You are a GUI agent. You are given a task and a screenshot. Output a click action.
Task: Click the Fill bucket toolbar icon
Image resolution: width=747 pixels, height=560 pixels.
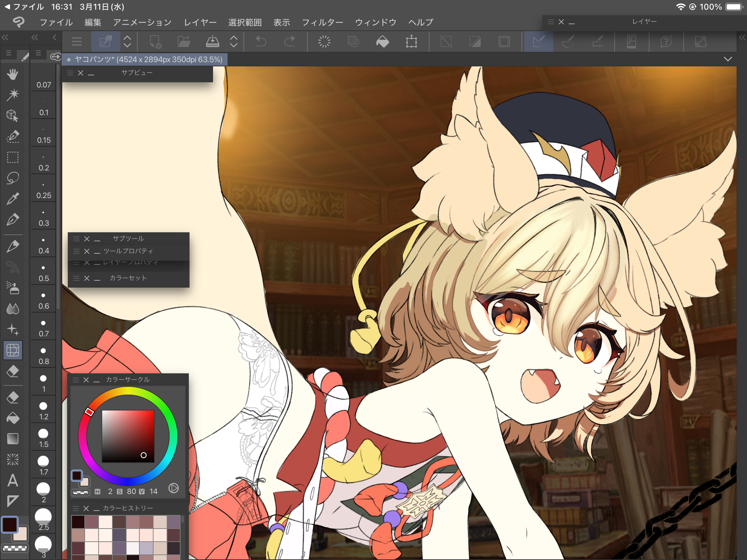tap(382, 42)
